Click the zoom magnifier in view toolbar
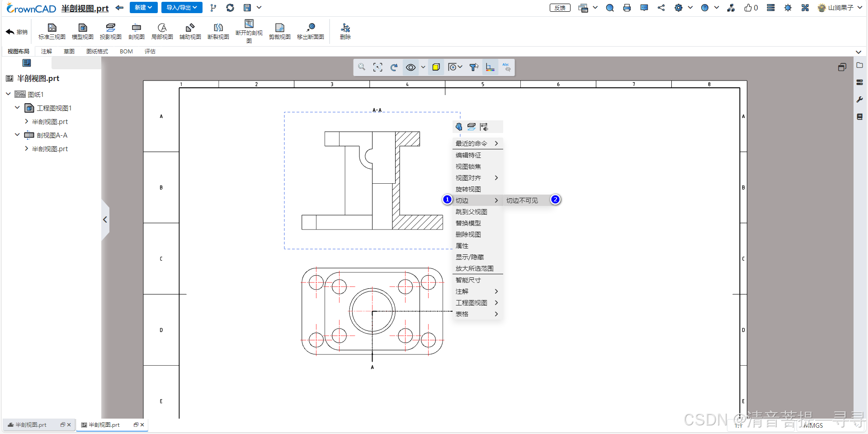The image size is (868, 434). click(x=362, y=67)
